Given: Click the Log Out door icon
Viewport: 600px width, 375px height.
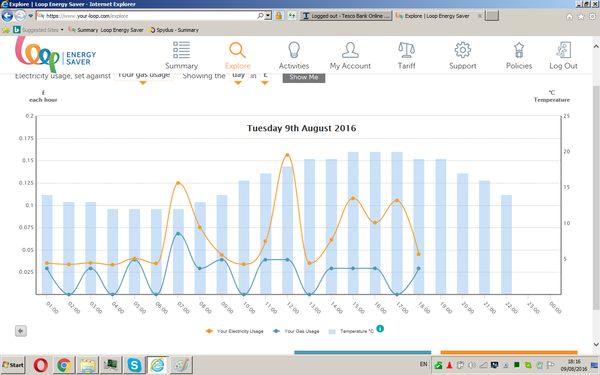Looking at the screenshot, I should tap(563, 50).
